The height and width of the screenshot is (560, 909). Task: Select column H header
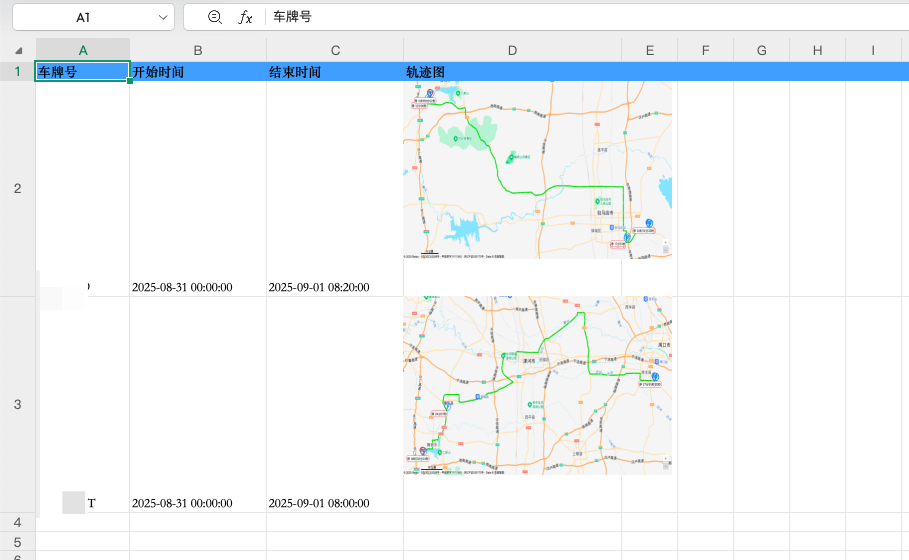[x=817, y=50]
